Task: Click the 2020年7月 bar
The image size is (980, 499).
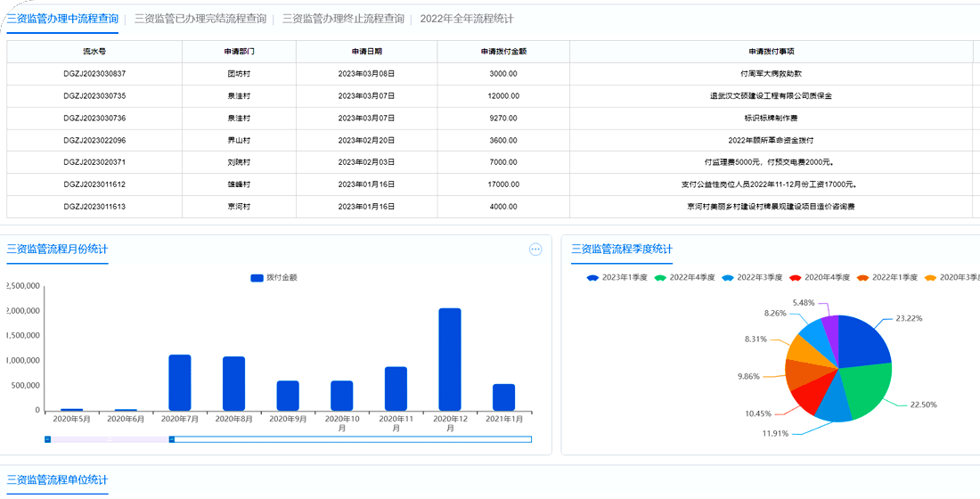Action: (179, 382)
